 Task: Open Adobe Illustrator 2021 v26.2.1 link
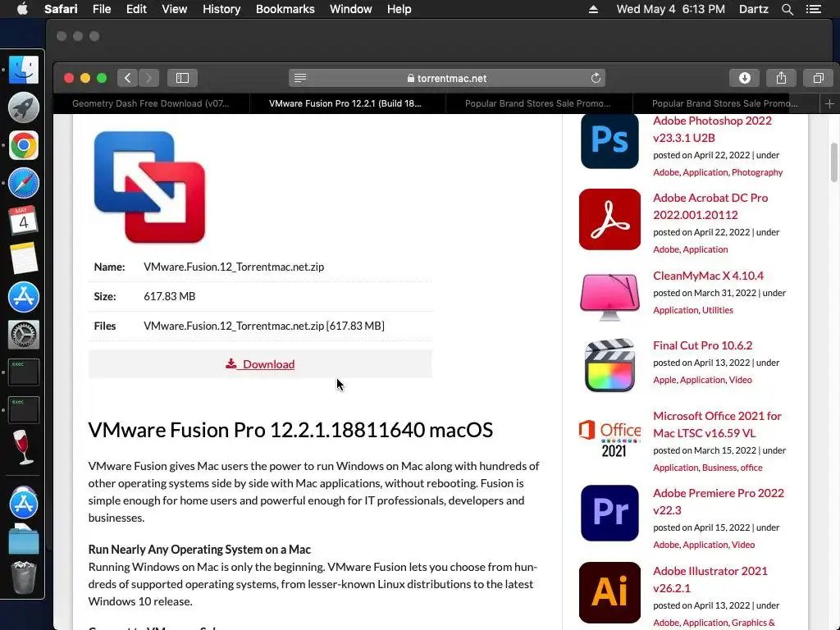pos(710,580)
